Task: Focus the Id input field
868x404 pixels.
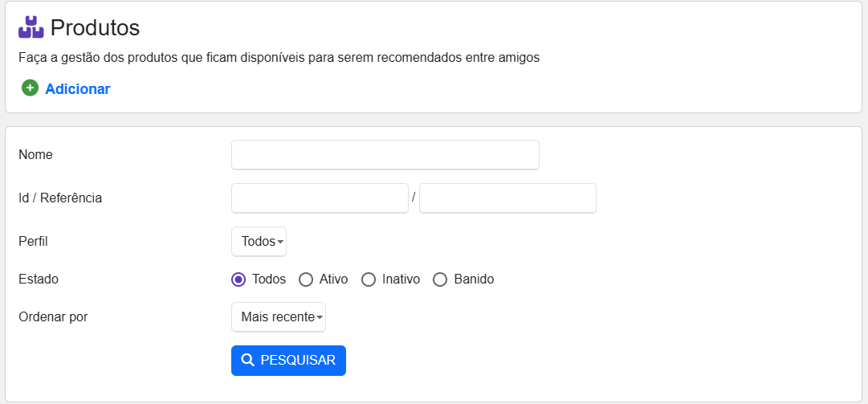Action: pos(320,198)
